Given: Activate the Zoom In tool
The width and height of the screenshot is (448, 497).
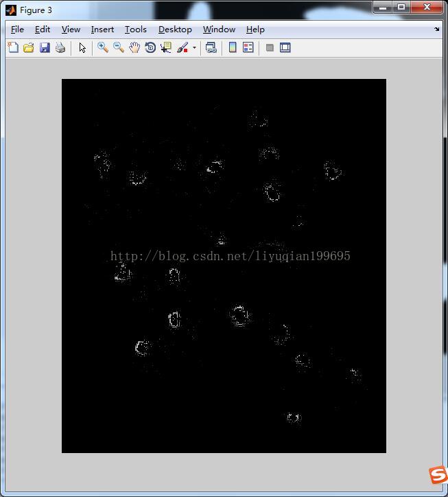Looking at the screenshot, I should [x=103, y=47].
